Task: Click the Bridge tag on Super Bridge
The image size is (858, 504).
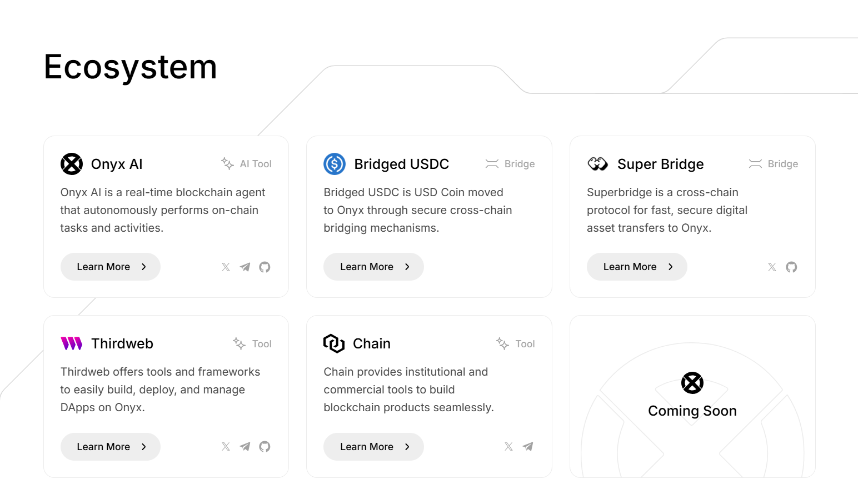Action: pyautogui.click(x=774, y=164)
